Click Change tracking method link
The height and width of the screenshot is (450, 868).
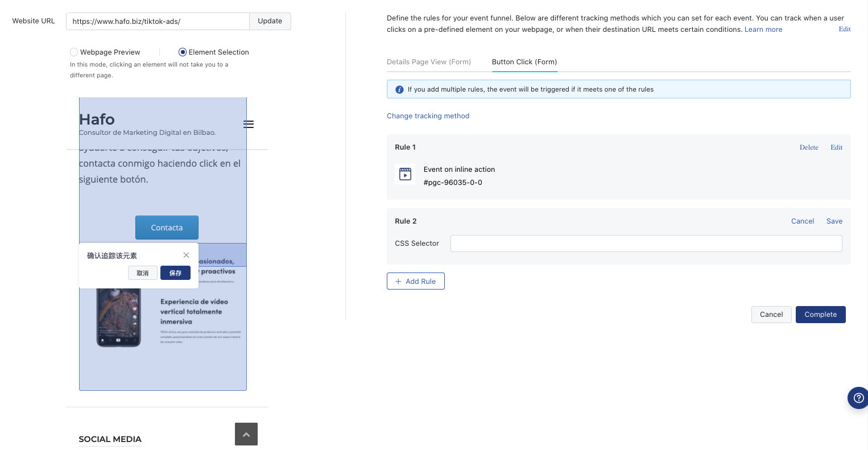pos(428,115)
